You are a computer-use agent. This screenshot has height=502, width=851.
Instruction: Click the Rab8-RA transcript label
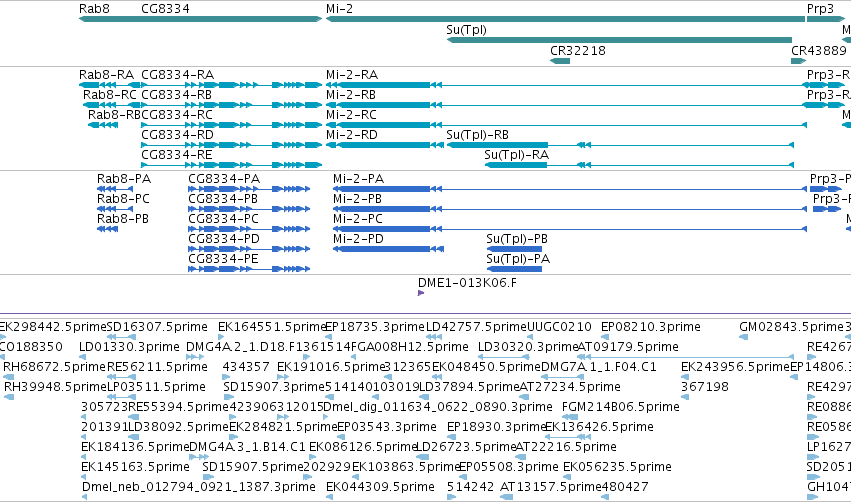pyautogui.click(x=106, y=74)
